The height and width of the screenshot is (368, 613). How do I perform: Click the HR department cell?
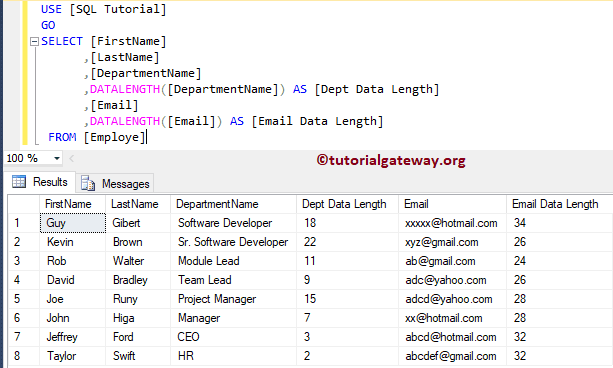pos(233,356)
